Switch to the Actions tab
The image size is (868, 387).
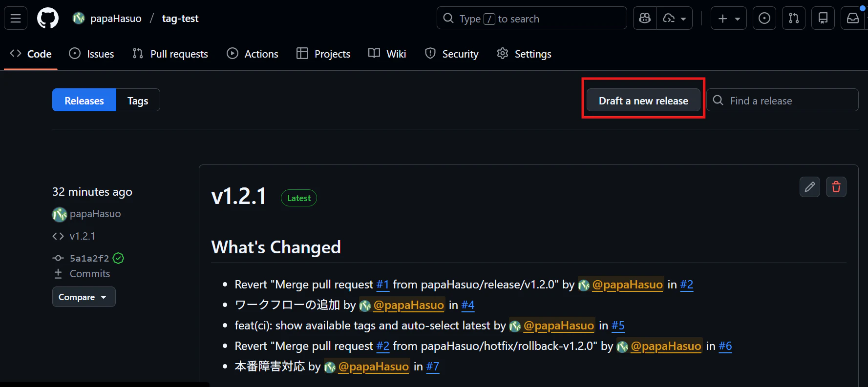(253, 54)
